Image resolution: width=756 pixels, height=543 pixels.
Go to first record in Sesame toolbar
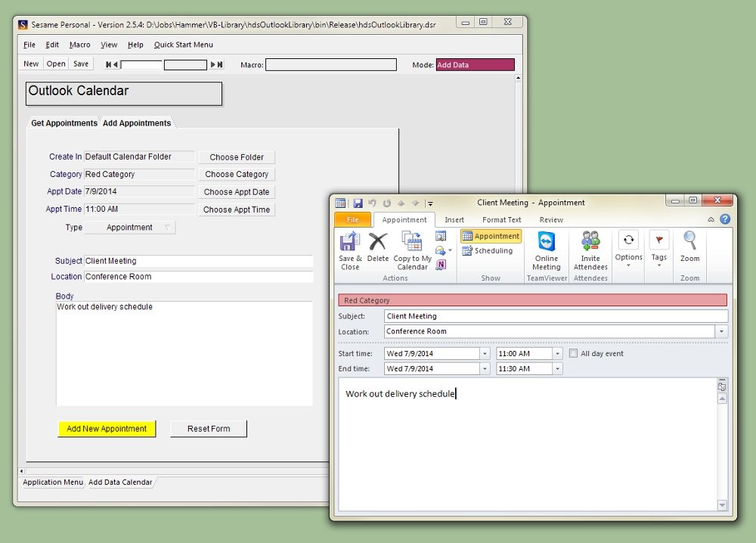pos(108,64)
